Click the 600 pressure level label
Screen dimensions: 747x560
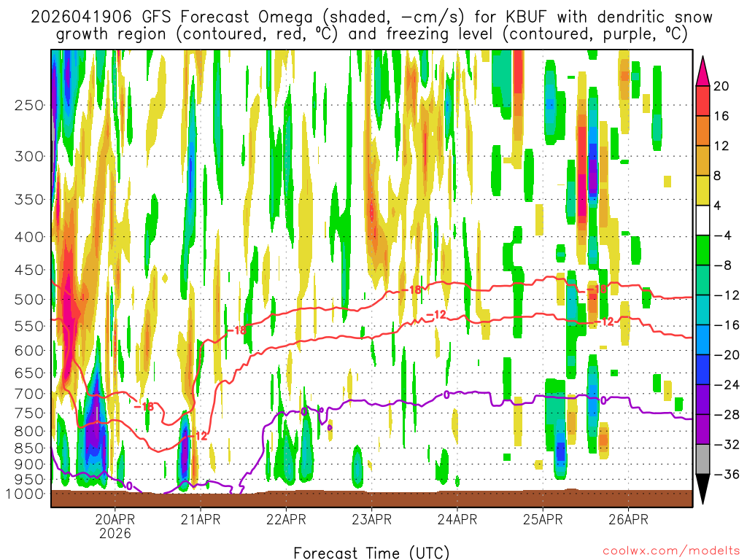pos(29,351)
